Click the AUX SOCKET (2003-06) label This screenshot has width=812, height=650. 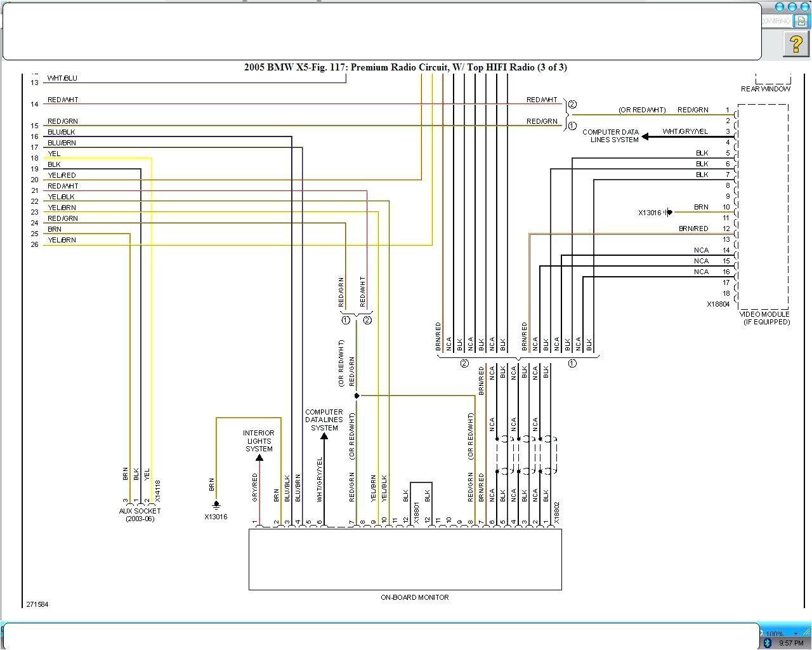(139, 514)
